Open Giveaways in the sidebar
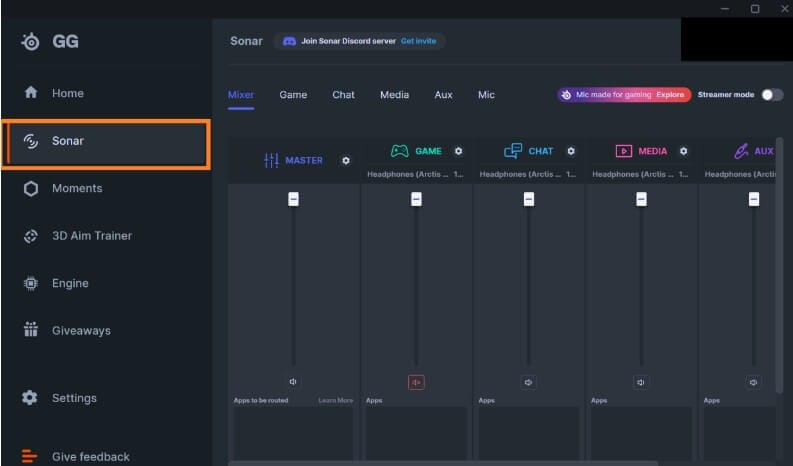The height and width of the screenshot is (466, 793). click(x=67, y=331)
